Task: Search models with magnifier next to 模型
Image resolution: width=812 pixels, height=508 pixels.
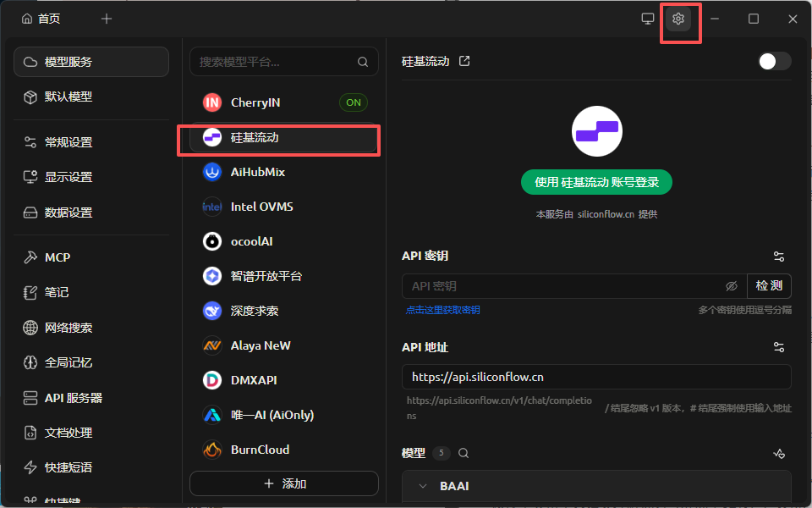Action: pyautogui.click(x=464, y=453)
